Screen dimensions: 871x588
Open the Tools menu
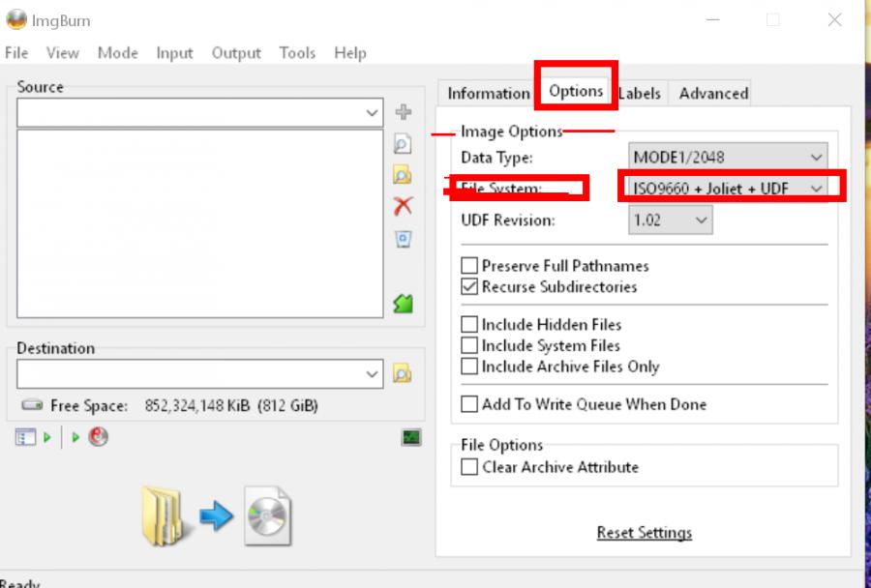tap(297, 53)
